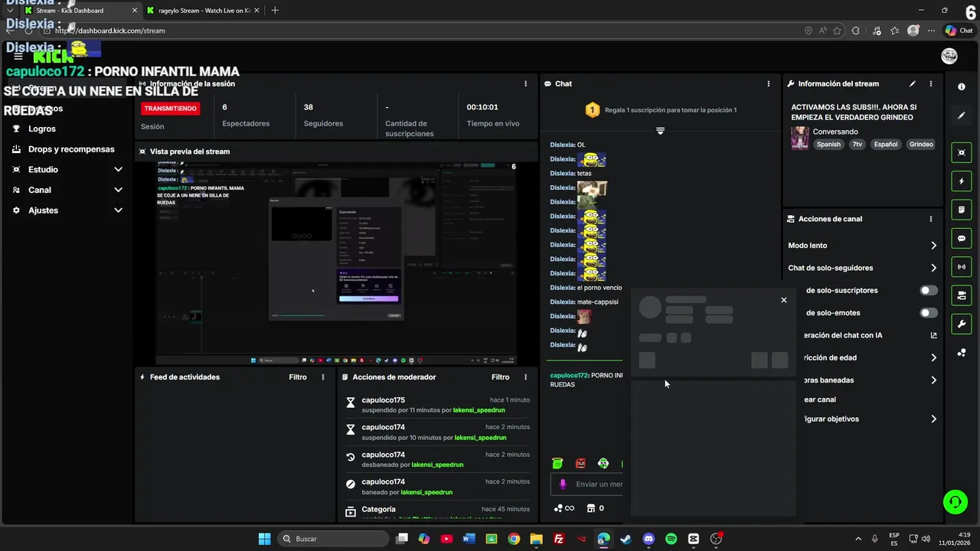
Task: Open Acciones de canal three-dot menu
Action: click(931, 219)
